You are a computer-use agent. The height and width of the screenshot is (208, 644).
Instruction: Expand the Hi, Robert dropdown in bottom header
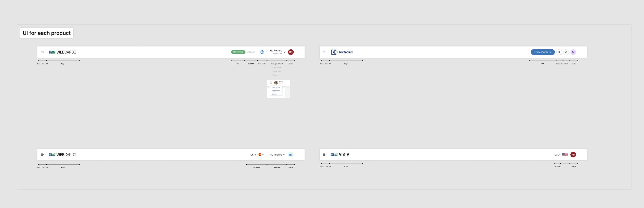(x=277, y=155)
